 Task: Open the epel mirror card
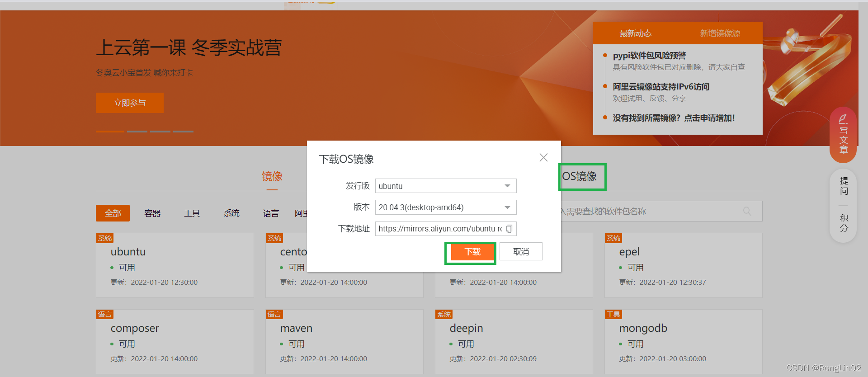[x=683, y=265]
